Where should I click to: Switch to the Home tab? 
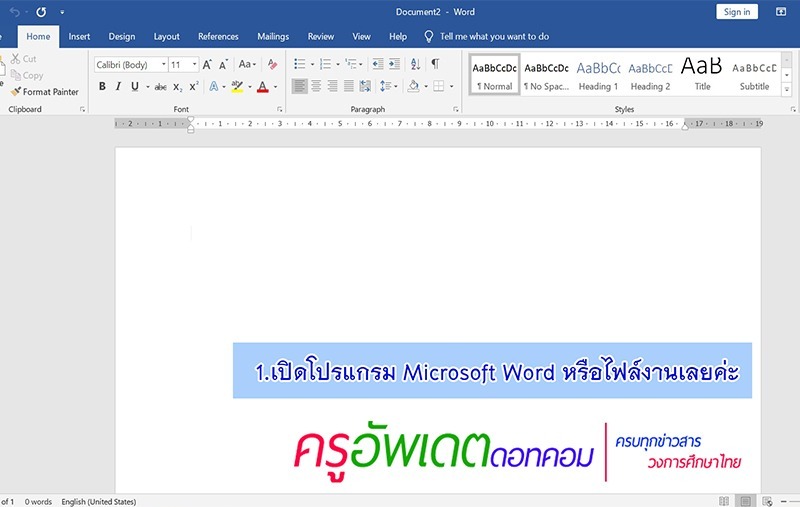(38, 36)
